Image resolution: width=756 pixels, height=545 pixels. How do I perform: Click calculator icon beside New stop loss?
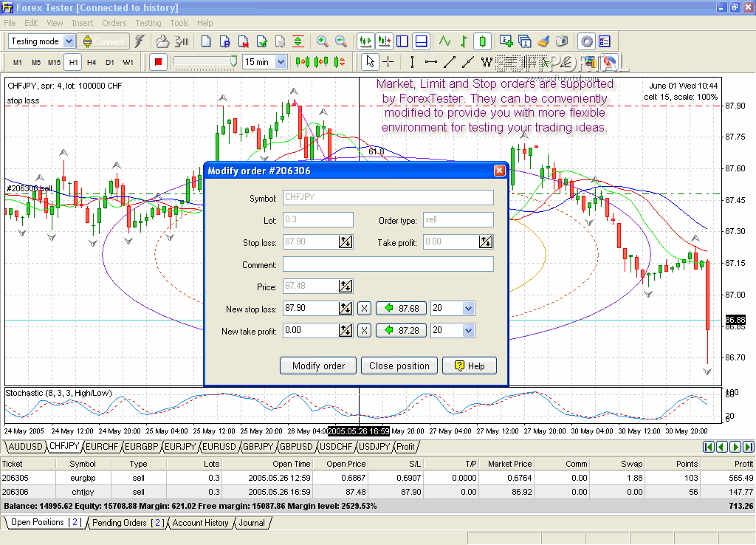(x=346, y=308)
